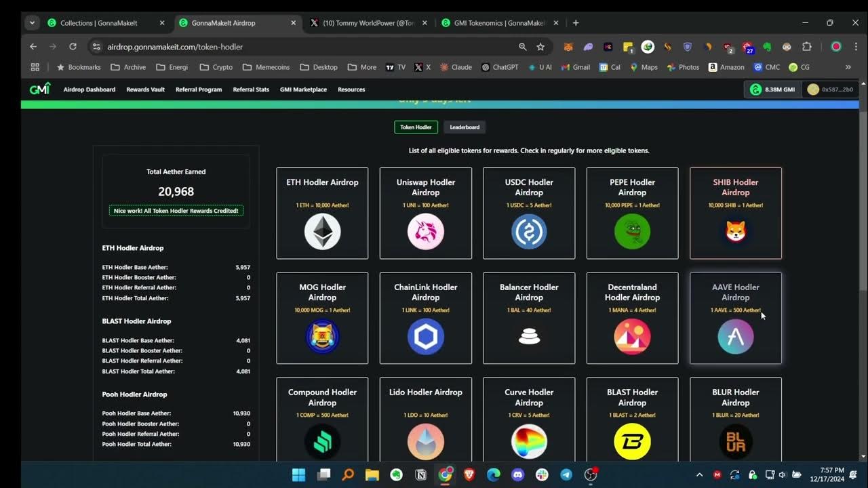Open Windows Start menu
The height and width of the screenshot is (488, 868).
point(299,474)
